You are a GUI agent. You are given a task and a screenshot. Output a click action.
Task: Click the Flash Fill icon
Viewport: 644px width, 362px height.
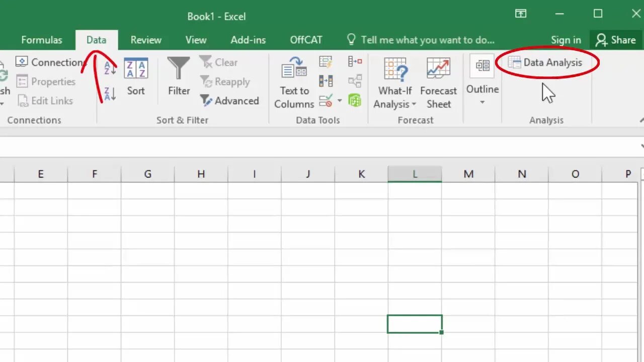click(326, 62)
